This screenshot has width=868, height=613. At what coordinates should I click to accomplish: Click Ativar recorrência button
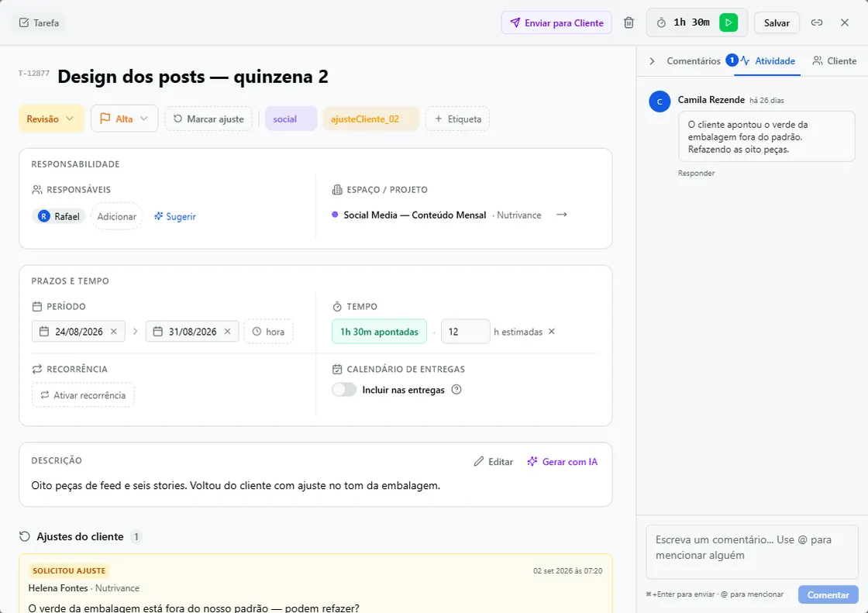point(83,395)
